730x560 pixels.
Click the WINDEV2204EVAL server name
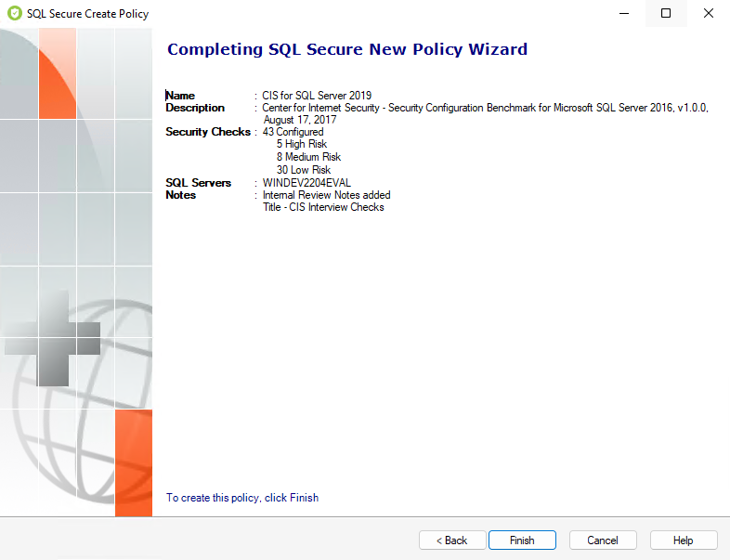pos(306,182)
